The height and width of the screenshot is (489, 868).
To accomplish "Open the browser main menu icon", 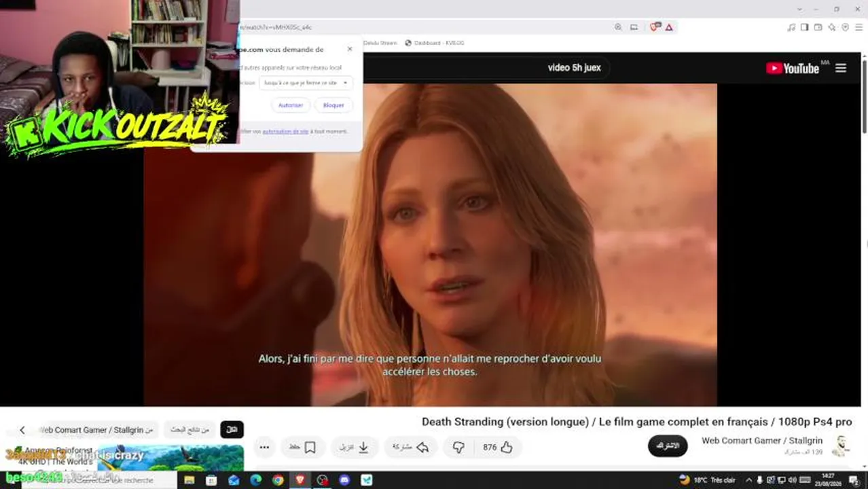I will pos(858,27).
